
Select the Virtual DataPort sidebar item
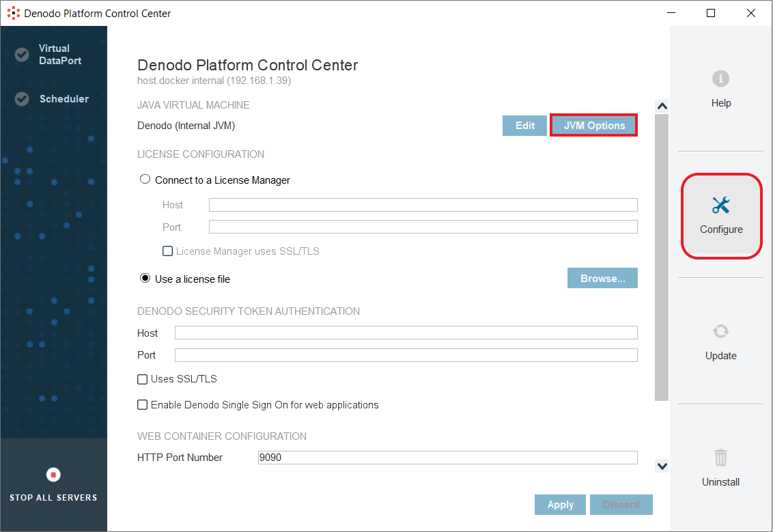point(53,54)
